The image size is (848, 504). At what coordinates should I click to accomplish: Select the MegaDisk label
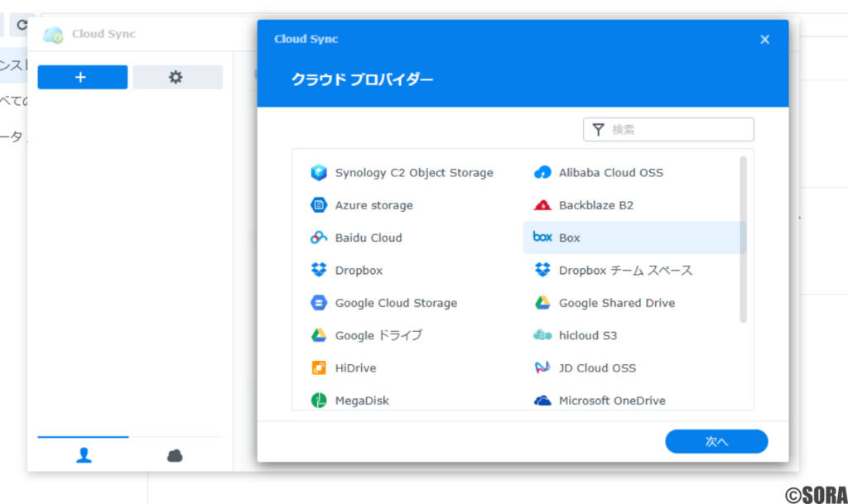363,401
